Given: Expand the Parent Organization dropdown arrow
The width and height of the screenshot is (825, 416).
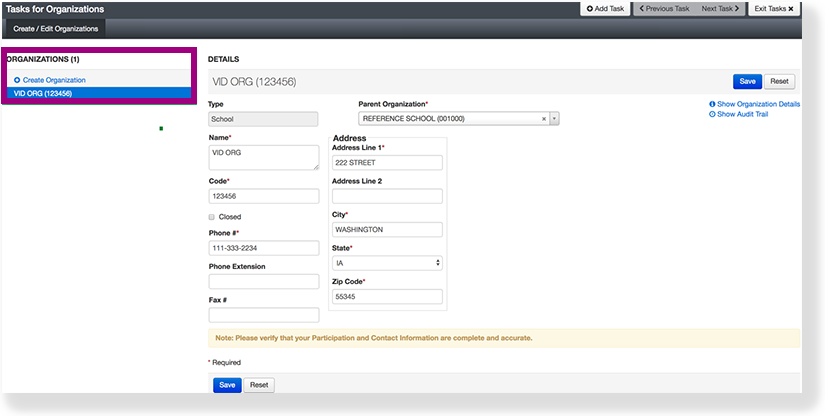Looking at the screenshot, I should [x=554, y=118].
